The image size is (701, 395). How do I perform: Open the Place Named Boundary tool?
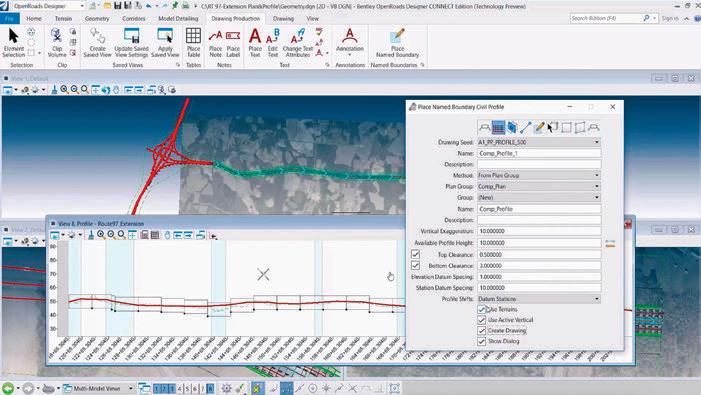(397, 42)
